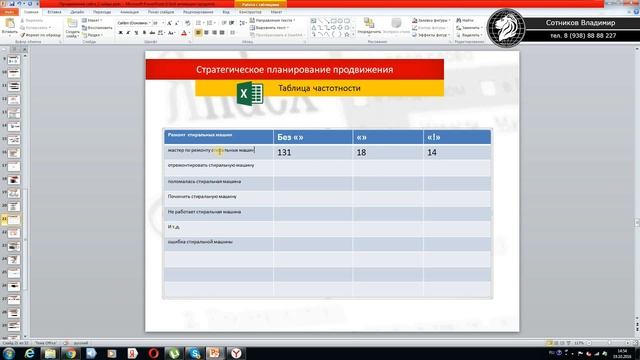Click the PowerPoint taskbar button

click(215, 353)
